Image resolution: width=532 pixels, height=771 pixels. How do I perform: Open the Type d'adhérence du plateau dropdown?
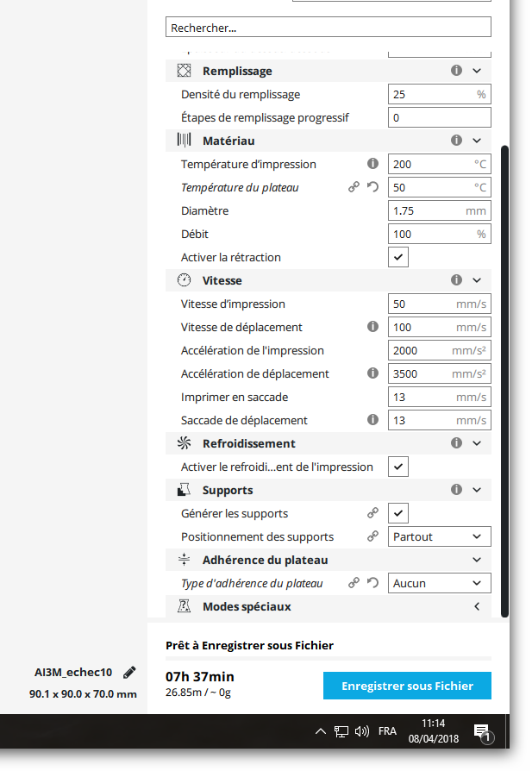(x=439, y=583)
